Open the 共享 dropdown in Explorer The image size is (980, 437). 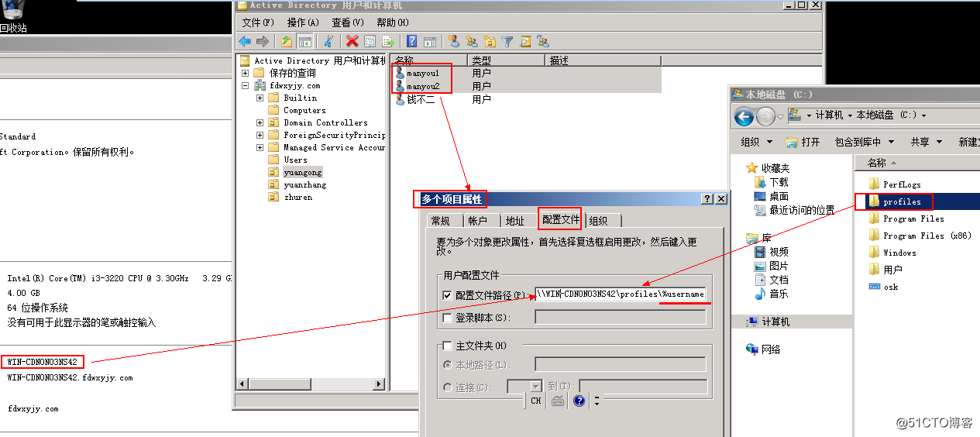click(x=926, y=142)
